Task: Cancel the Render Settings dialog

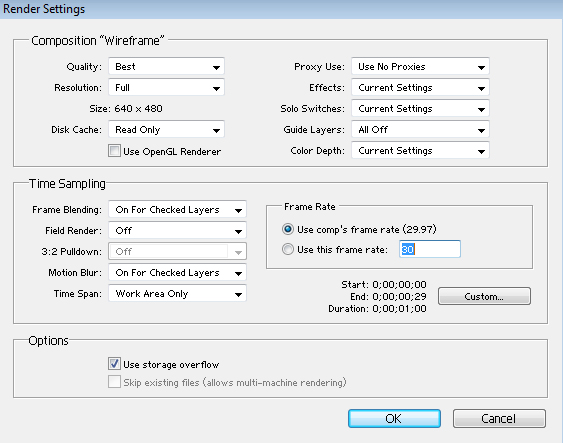Action: click(499, 419)
